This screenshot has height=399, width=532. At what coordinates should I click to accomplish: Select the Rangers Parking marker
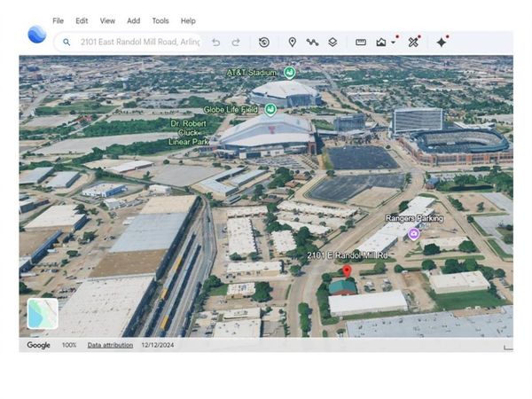click(x=413, y=234)
